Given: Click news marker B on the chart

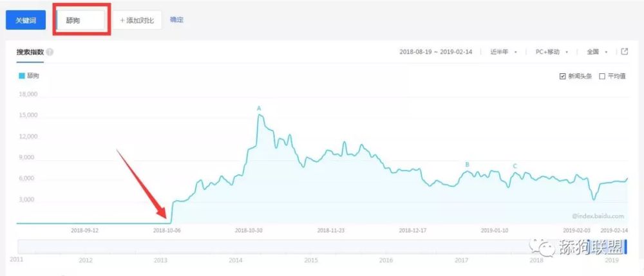Looking at the screenshot, I should tap(468, 165).
